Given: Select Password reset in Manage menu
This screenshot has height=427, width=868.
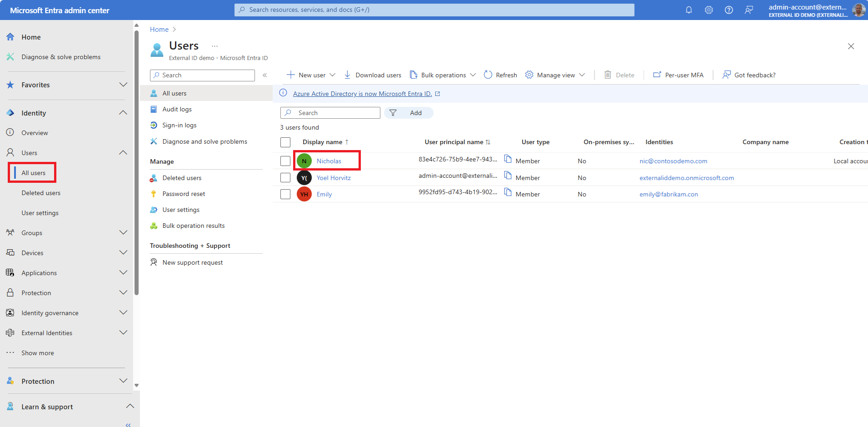Looking at the screenshot, I should (x=184, y=194).
